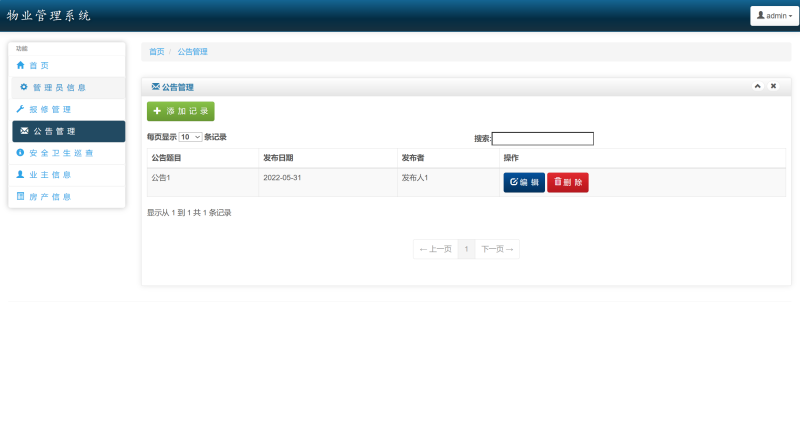Screen dimensions: 800x427
Task: Open the admin user dropdown
Action: pos(774,16)
